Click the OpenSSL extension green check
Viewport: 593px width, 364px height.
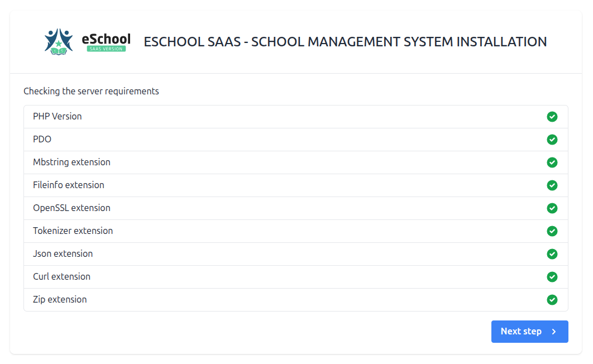click(x=552, y=208)
